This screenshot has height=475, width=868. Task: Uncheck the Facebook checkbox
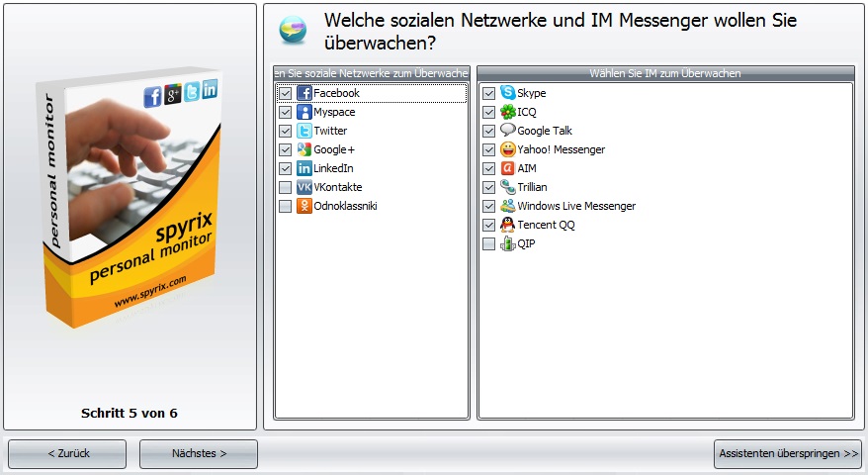pyautogui.click(x=285, y=93)
